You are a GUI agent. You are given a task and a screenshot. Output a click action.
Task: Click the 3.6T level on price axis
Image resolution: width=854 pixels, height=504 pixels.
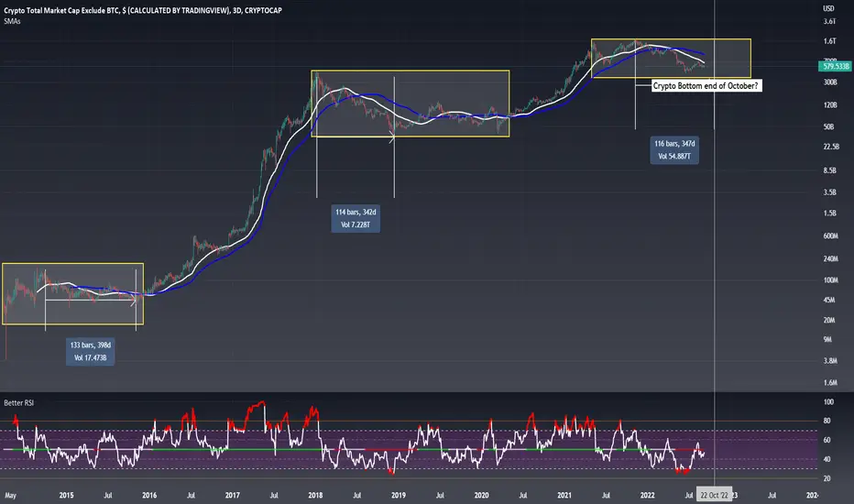829,21
